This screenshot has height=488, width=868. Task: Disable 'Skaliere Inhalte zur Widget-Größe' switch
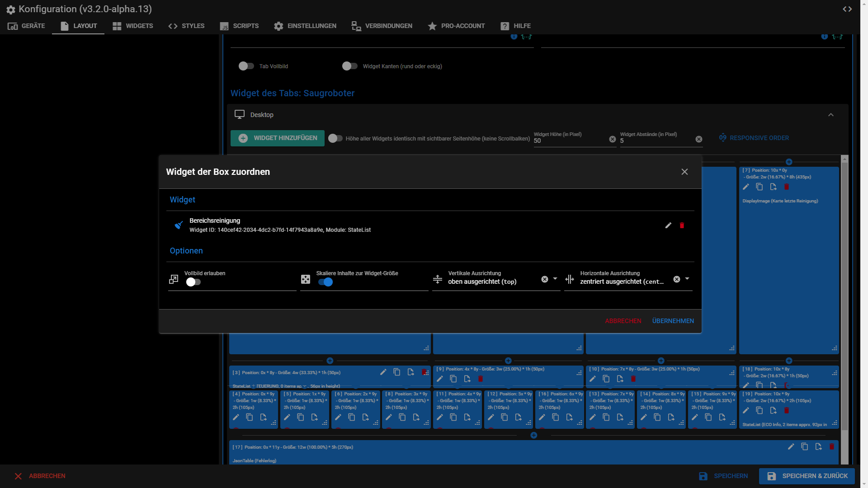pos(325,282)
